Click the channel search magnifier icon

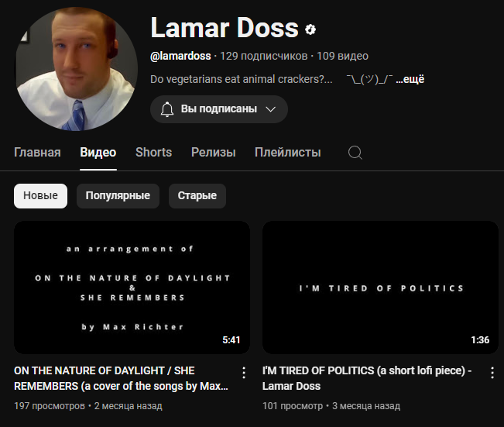point(355,153)
